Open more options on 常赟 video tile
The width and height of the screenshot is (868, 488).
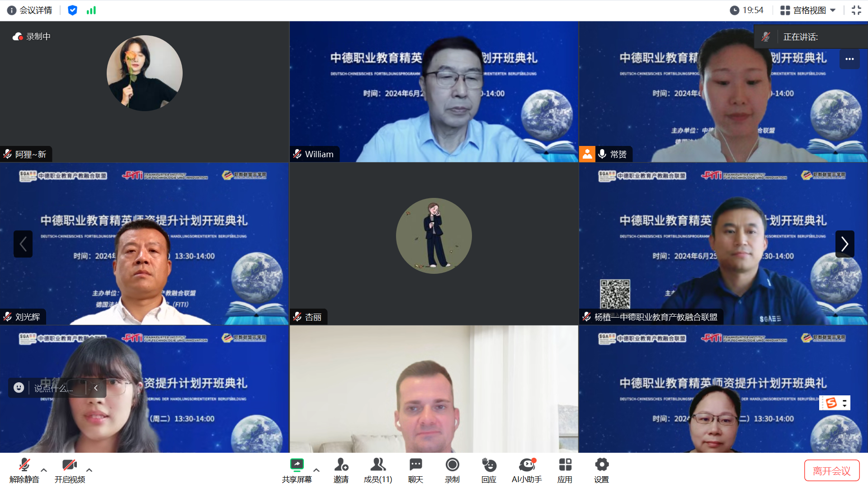pyautogui.click(x=849, y=59)
